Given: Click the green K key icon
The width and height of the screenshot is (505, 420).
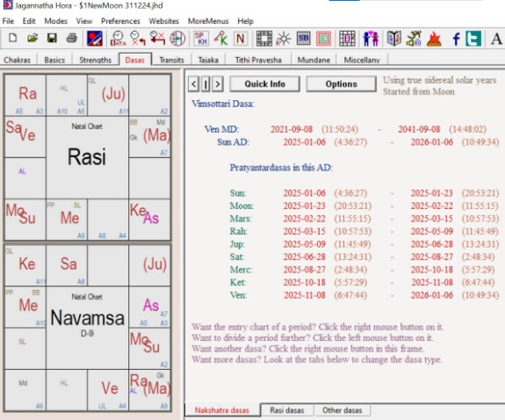Looking at the screenshot, I should click(220, 39).
